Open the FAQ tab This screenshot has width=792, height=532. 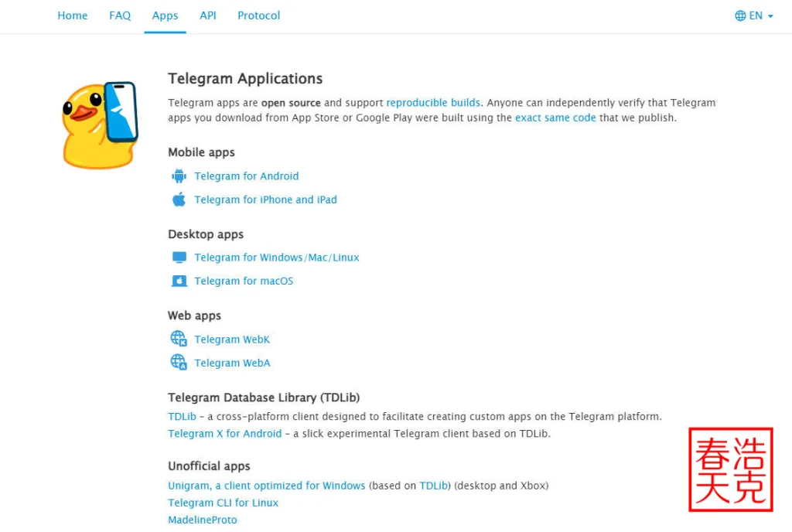coord(120,15)
